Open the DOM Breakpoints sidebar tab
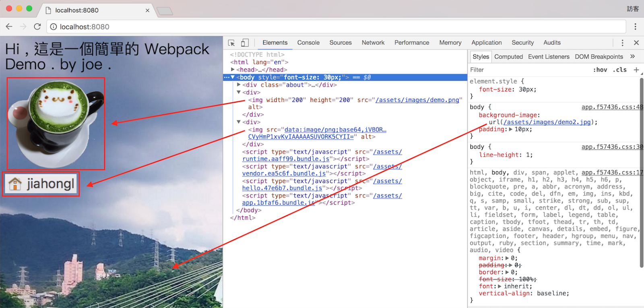 click(599, 57)
